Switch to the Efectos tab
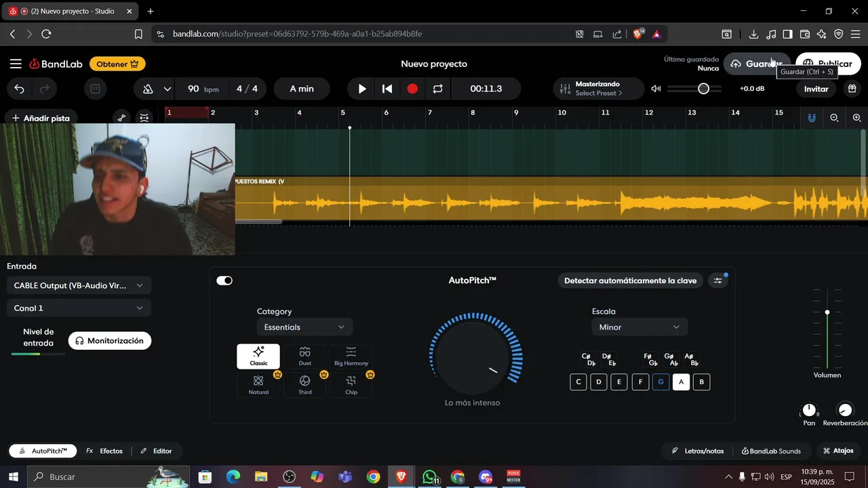The width and height of the screenshot is (868, 488). 104,451
